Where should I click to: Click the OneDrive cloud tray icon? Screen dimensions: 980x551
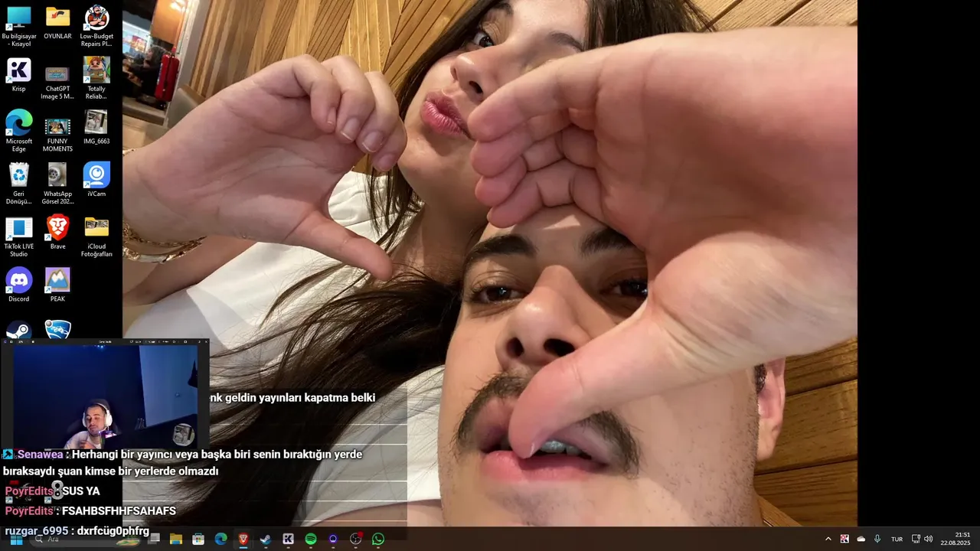click(861, 539)
